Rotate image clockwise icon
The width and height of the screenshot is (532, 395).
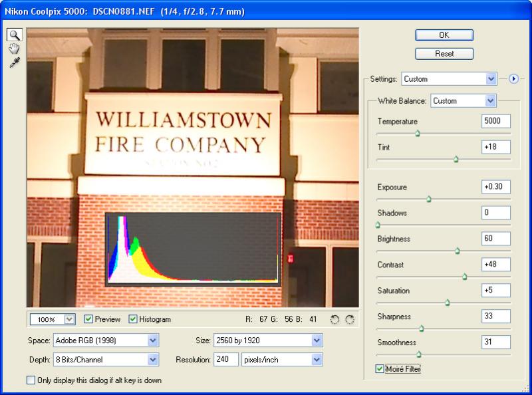350,320
